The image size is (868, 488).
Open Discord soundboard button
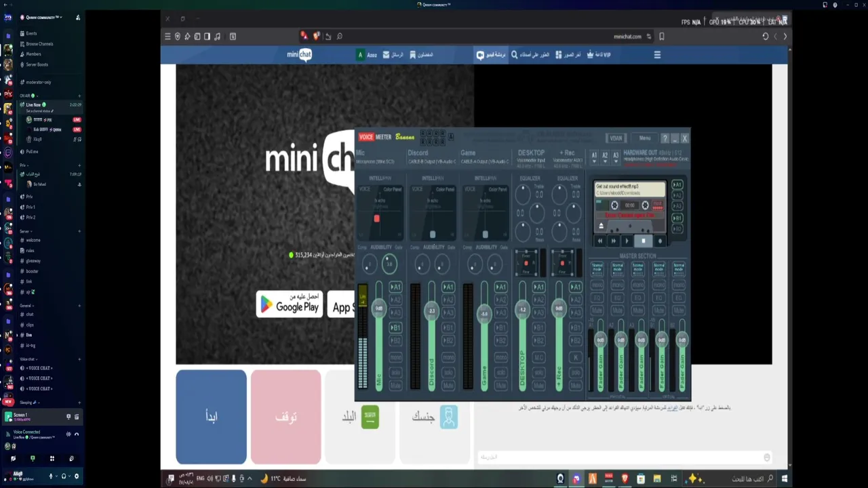coord(71,459)
